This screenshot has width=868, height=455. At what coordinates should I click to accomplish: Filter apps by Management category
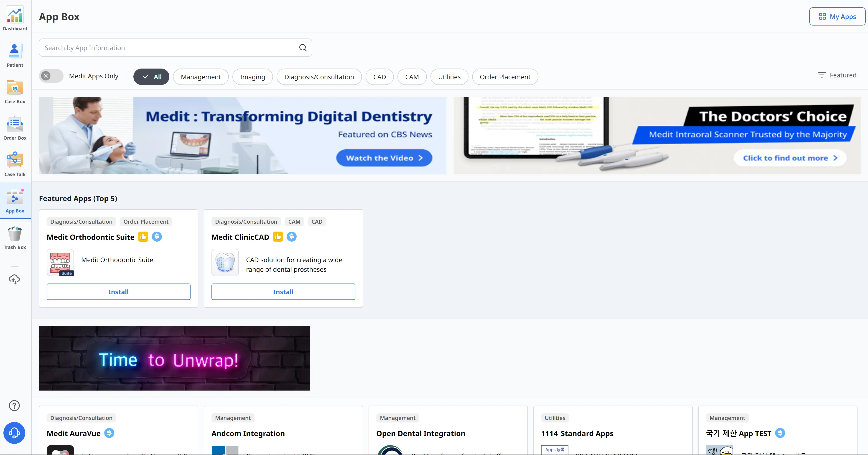point(201,77)
